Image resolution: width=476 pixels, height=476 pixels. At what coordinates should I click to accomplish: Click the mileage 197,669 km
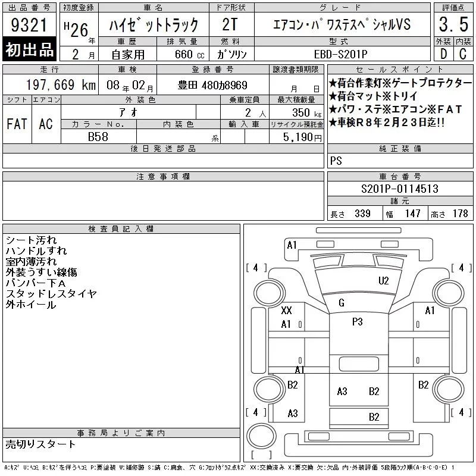[x=61, y=84]
